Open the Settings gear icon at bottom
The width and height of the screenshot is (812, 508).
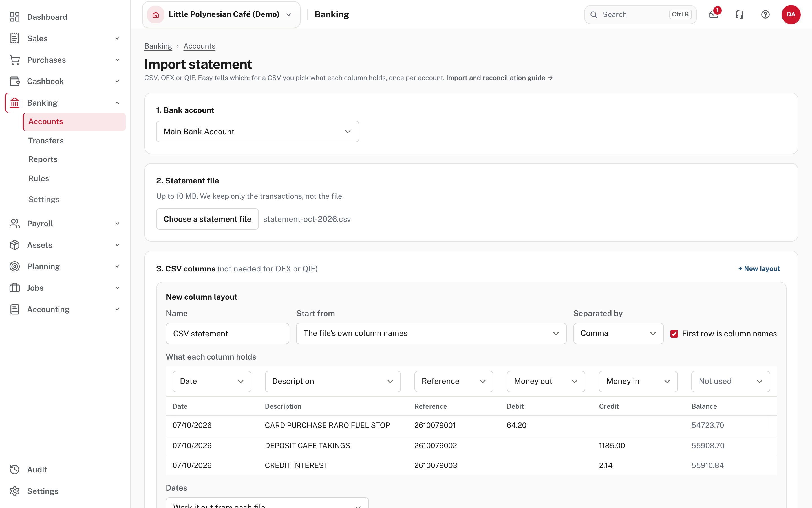[x=14, y=491]
